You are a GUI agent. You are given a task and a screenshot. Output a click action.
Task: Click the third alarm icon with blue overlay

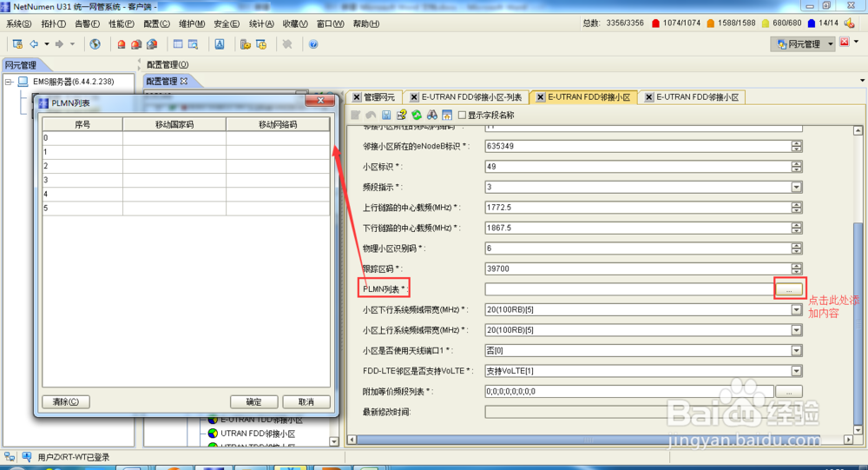[x=152, y=44]
